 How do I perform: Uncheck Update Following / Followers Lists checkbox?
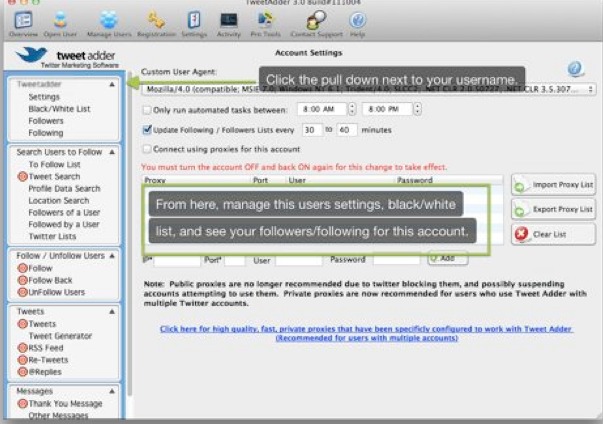147,130
